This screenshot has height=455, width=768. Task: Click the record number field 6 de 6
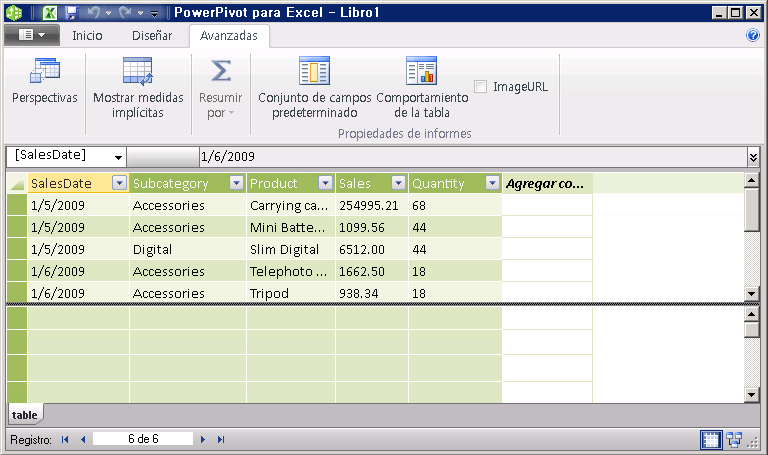(x=143, y=439)
